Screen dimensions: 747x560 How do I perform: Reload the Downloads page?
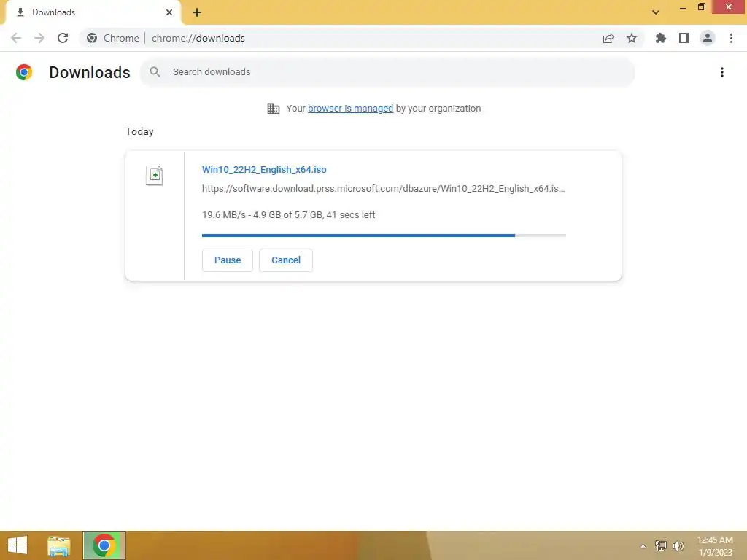(x=63, y=38)
